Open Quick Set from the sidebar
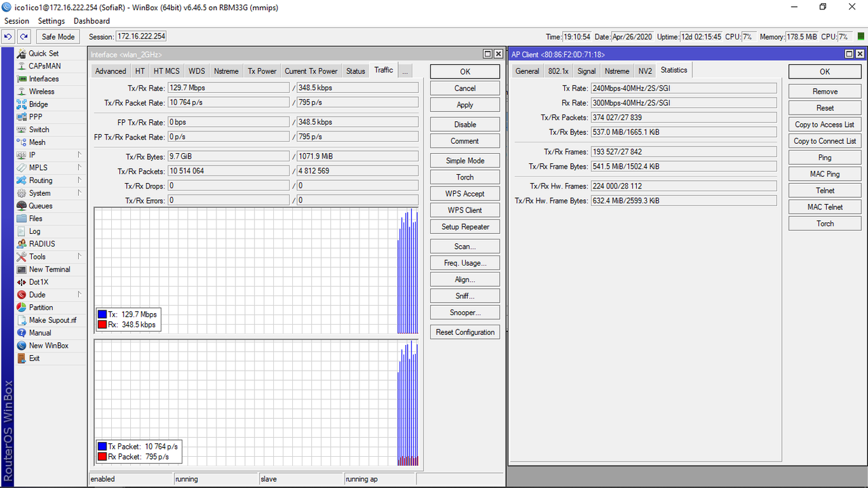The image size is (868, 488). pyautogui.click(x=43, y=54)
